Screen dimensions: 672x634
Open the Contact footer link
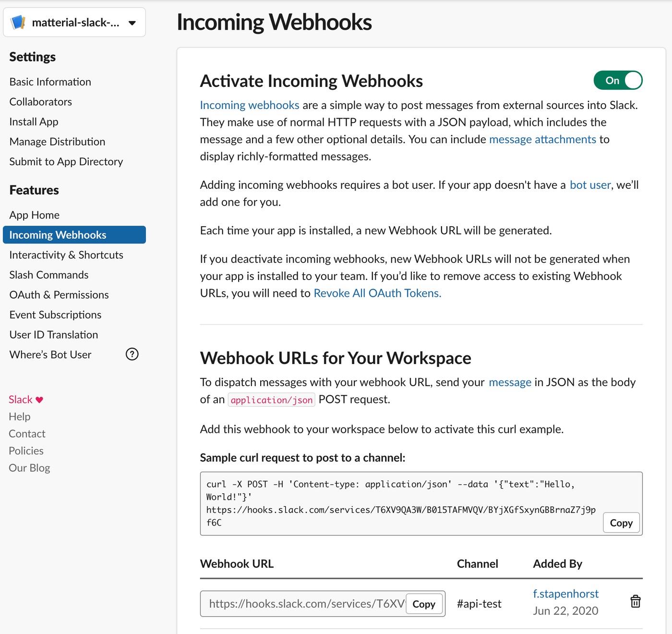27,434
